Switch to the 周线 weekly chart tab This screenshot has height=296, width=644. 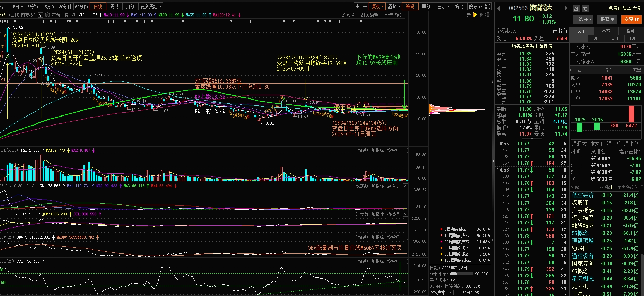[114, 7]
